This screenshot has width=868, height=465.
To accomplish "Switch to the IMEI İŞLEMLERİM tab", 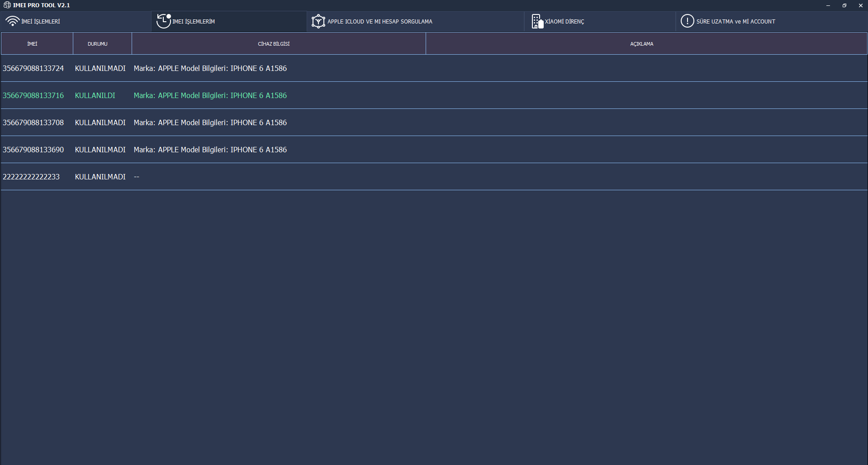I will pyautogui.click(x=229, y=21).
